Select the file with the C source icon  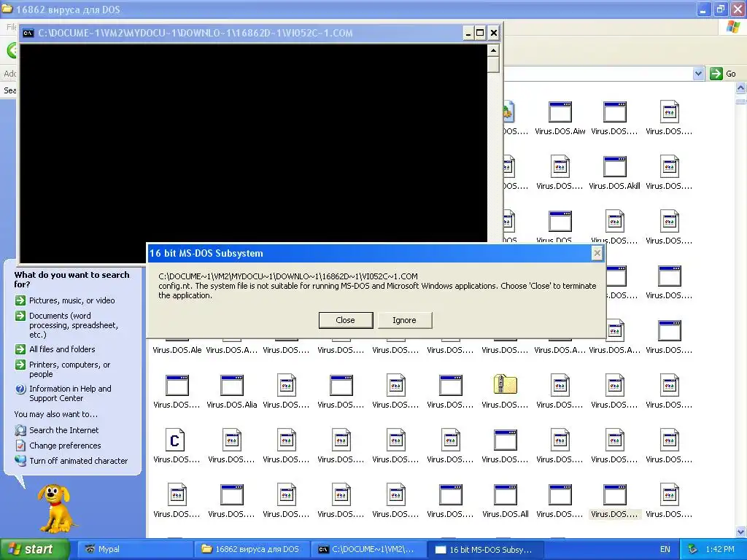coord(175,440)
